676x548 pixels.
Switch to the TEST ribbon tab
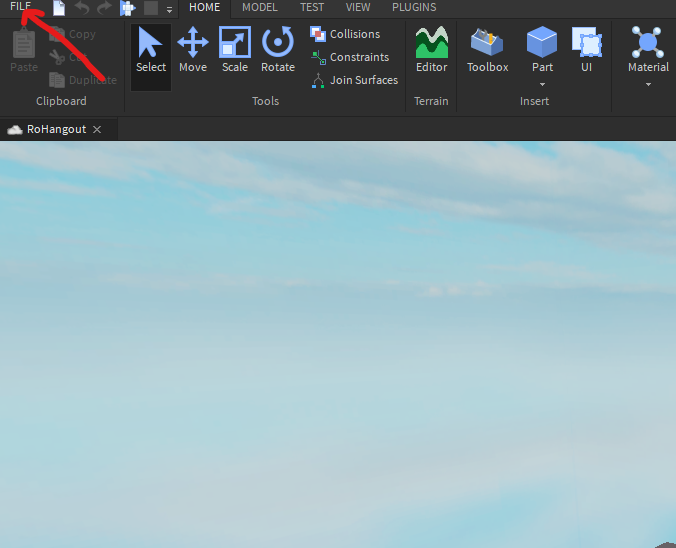click(x=312, y=7)
